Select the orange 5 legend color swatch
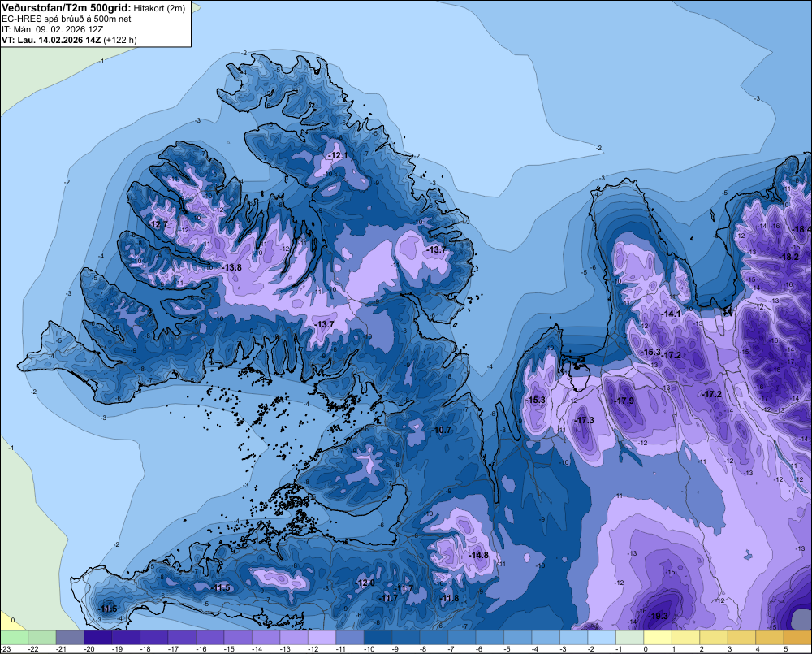Viewport: 812px width, 654px height. point(797,638)
